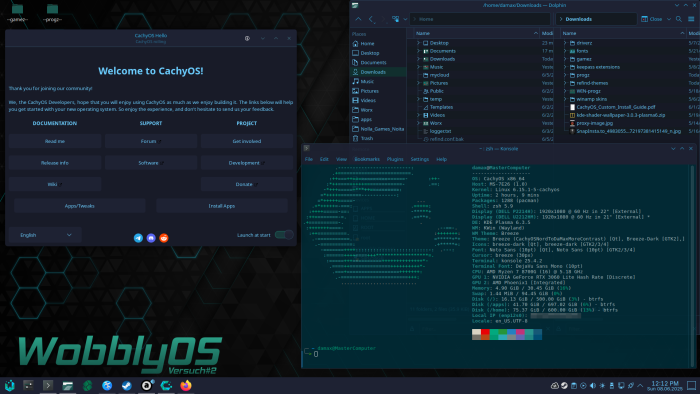Toggle the Launch at start switch
Viewport: 700px width, 394px height.
click(x=284, y=235)
